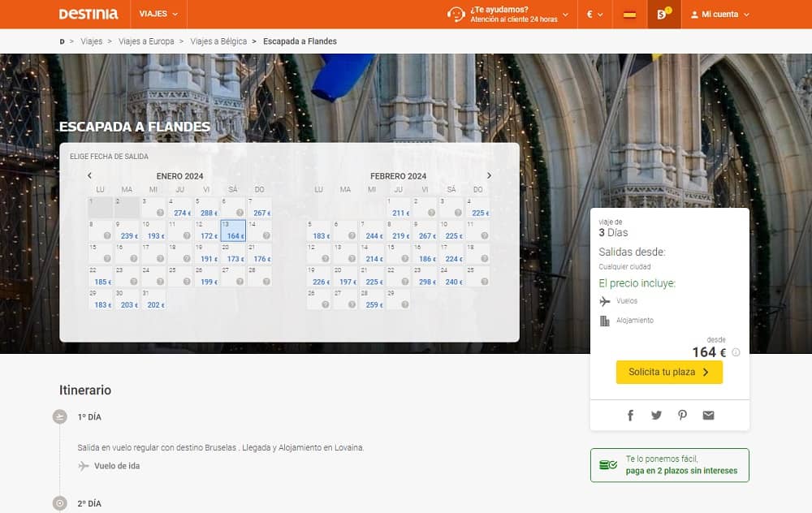
Task: Click the Vuelos airplane icon in price box
Action: pos(604,301)
